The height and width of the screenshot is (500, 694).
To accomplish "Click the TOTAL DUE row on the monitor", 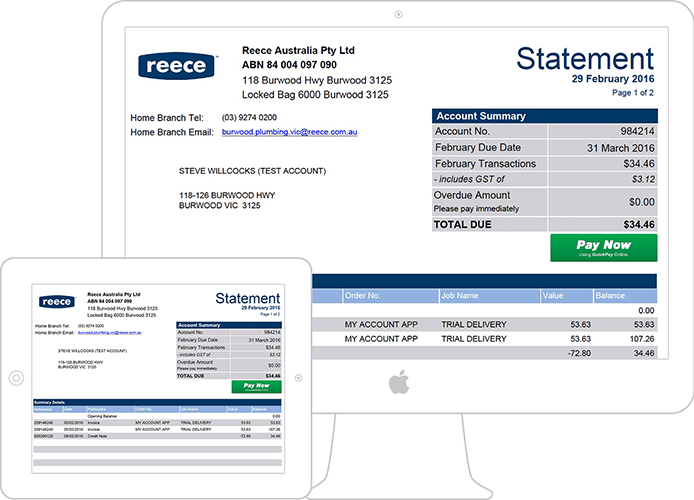I will [x=544, y=225].
